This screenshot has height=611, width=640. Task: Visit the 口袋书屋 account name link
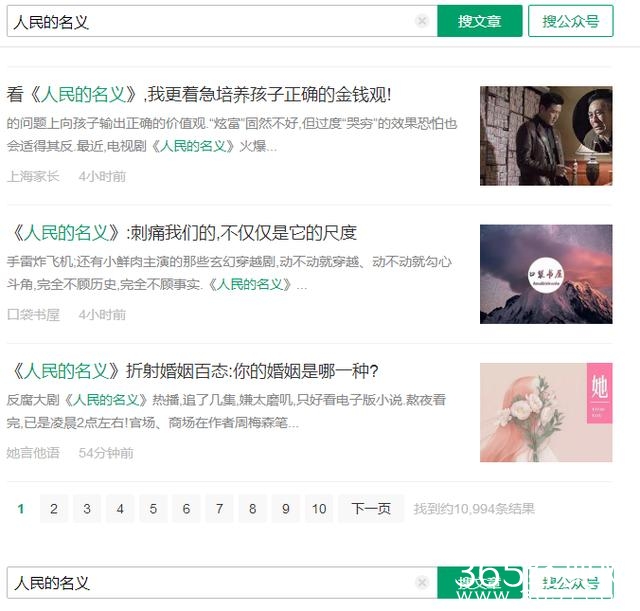pyautogui.click(x=33, y=315)
